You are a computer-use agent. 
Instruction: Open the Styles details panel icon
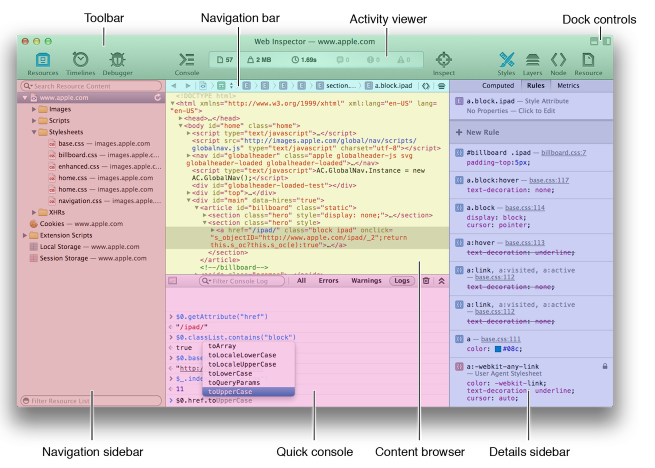[506, 60]
